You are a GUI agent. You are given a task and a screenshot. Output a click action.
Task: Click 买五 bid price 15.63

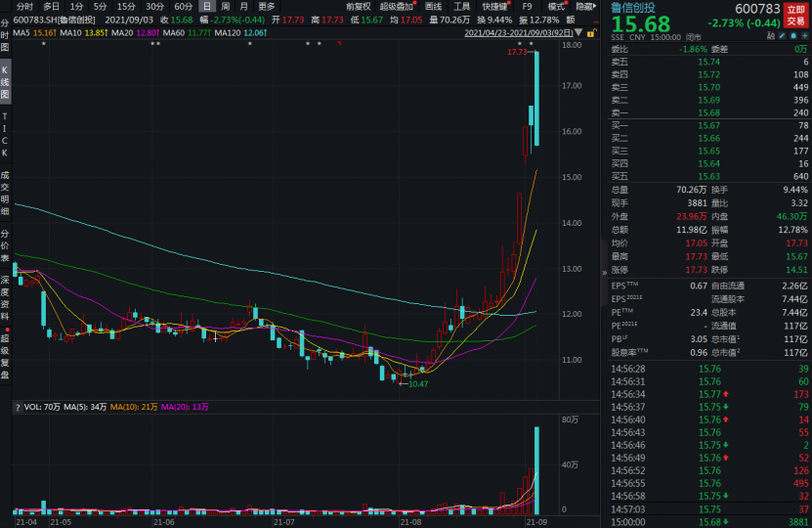708,176
